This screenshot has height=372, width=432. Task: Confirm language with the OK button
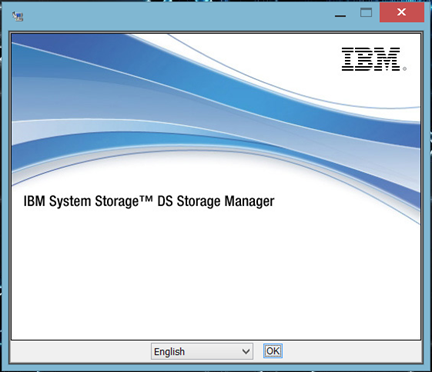pyautogui.click(x=273, y=351)
